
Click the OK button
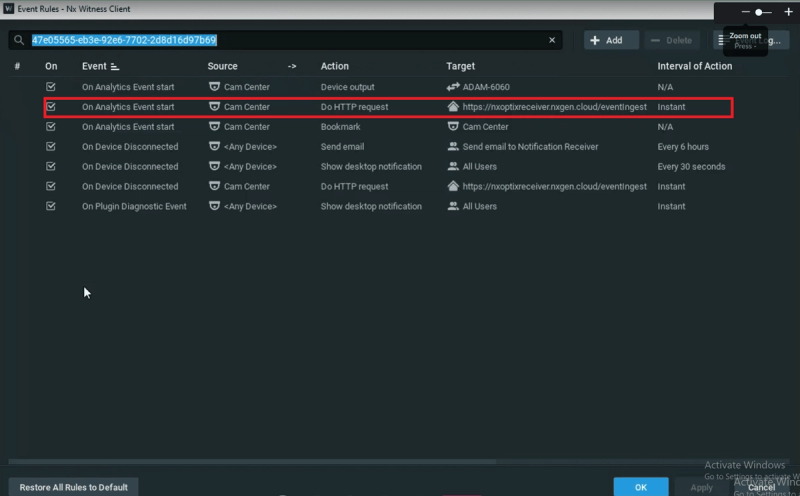[x=641, y=487]
